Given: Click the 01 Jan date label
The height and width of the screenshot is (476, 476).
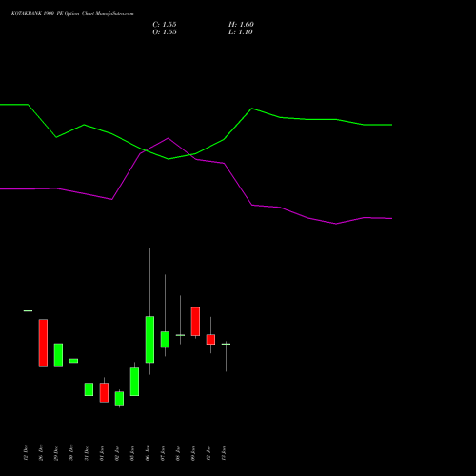Looking at the screenshot, I should 102,452.
